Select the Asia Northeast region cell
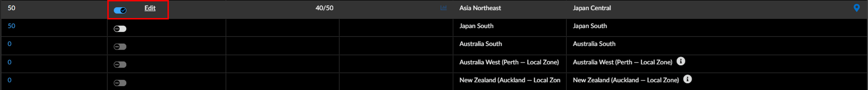The width and height of the screenshot is (868, 90). pyautogui.click(x=480, y=8)
